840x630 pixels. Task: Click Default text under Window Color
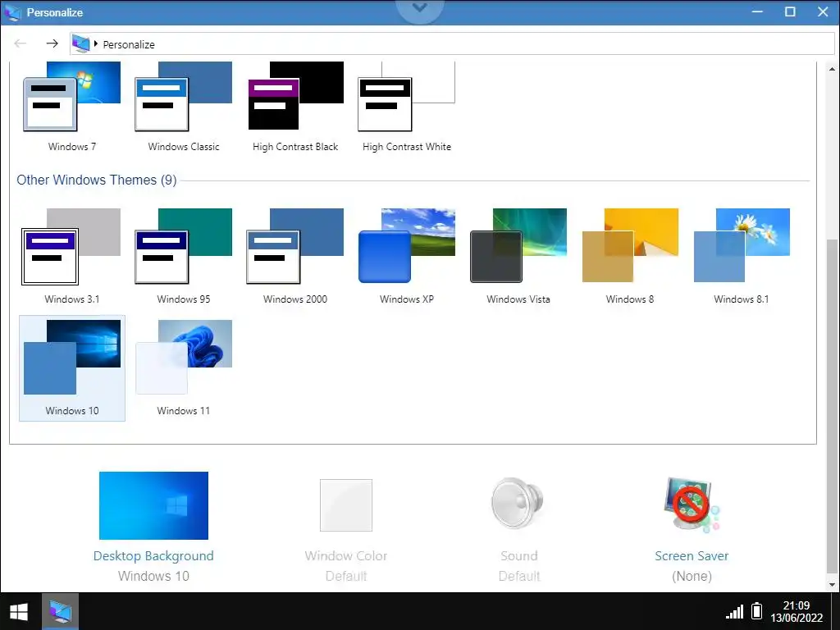tap(346, 577)
